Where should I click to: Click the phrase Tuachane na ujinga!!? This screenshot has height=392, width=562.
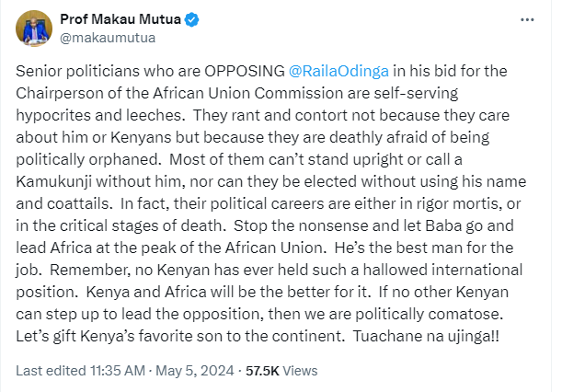[426, 336]
